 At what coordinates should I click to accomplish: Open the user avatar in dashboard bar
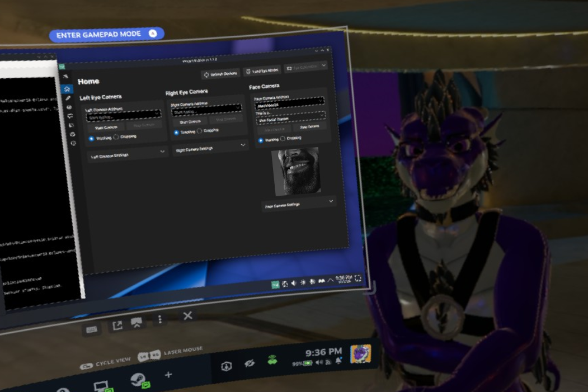click(x=361, y=354)
